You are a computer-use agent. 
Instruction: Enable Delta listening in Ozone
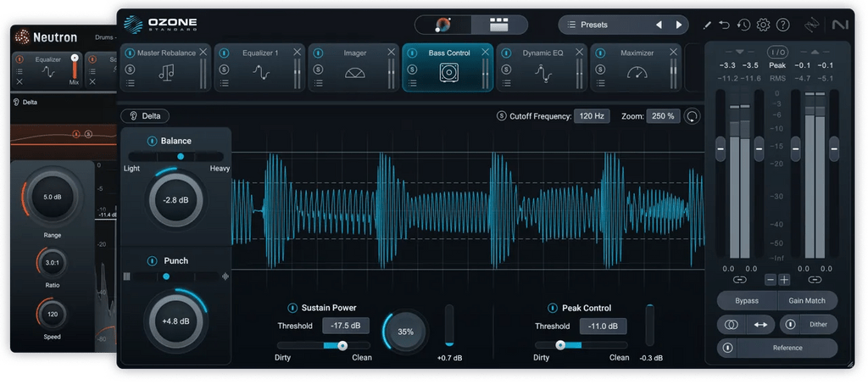[145, 116]
